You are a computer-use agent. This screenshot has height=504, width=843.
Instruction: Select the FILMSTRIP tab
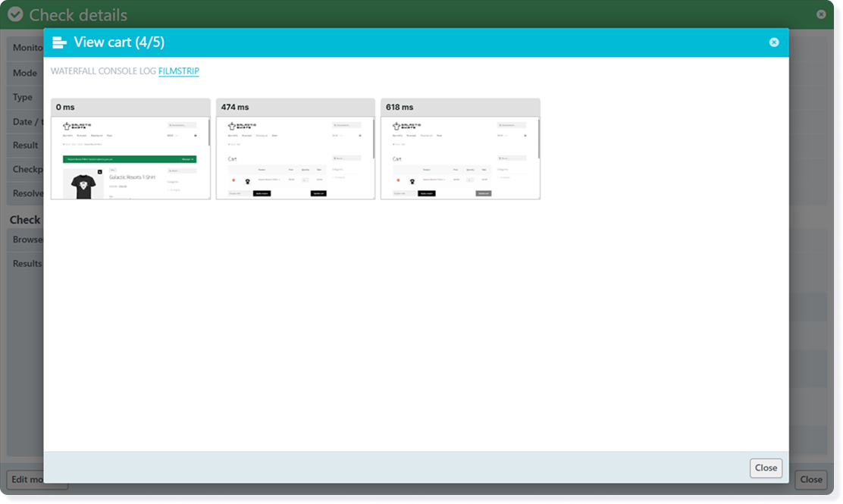(177, 70)
